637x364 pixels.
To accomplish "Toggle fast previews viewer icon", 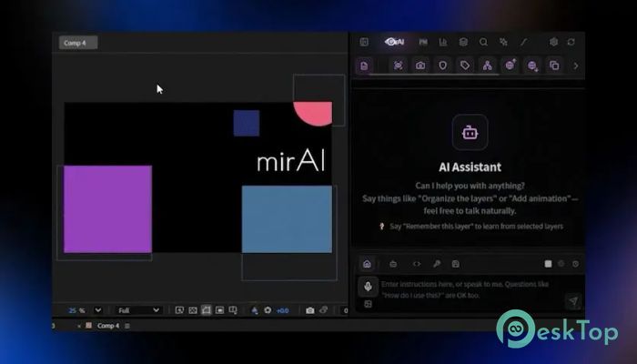I will [x=179, y=310].
